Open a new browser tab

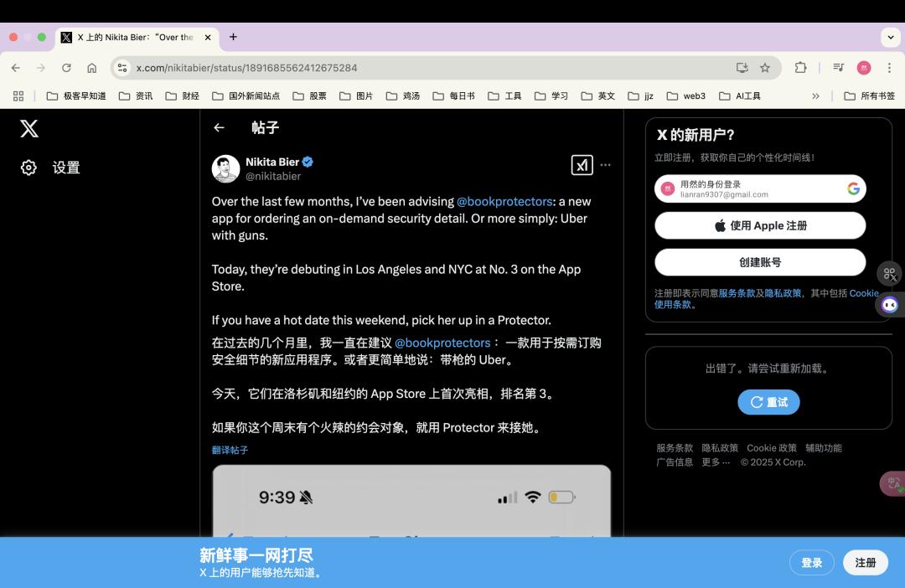coord(233,37)
